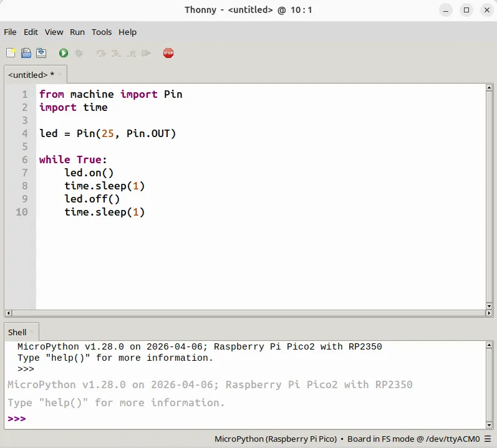The width and height of the screenshot is (497, 448).
Task: Click on 'led.off()' code line
Action: click(92, 199)
